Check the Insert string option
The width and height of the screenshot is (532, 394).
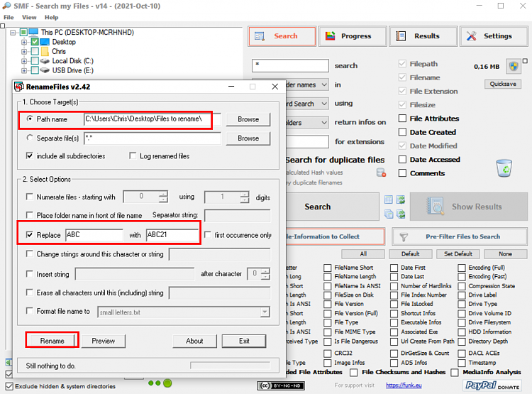point(30,274)
